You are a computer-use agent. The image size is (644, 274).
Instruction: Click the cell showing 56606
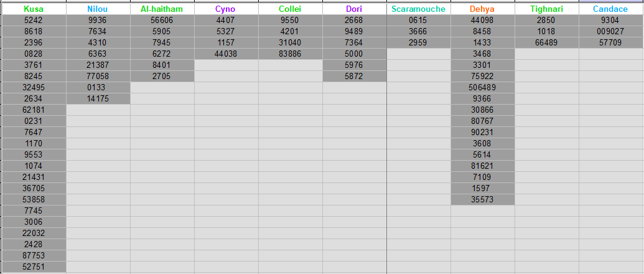pos(162,20)
